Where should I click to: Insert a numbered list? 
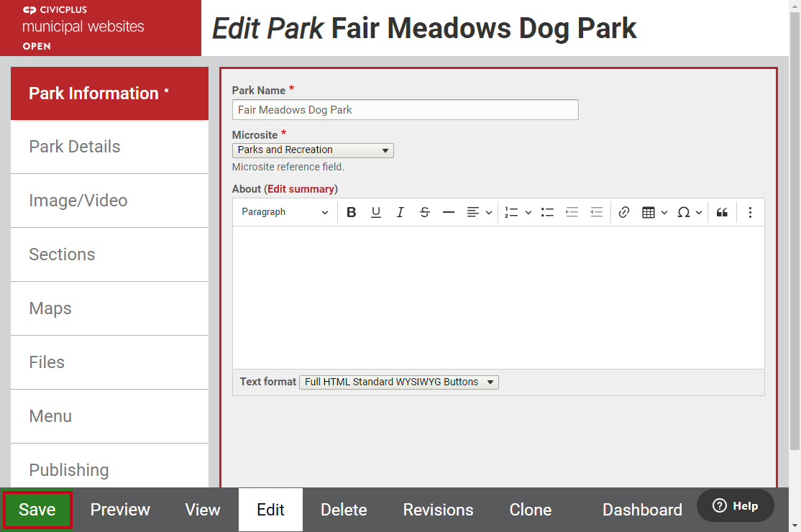(511, 212)
